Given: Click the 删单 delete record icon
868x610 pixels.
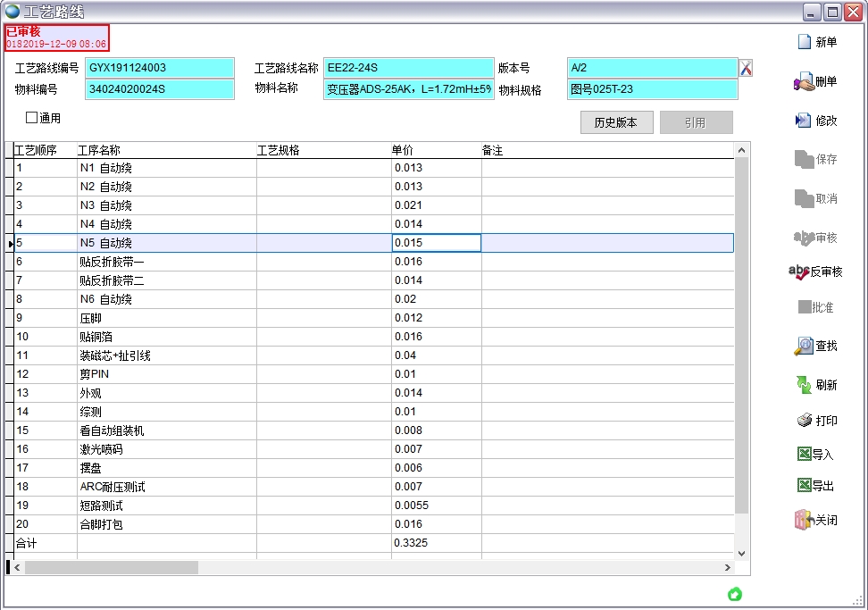Looking at the screenshot, I should pyautogui.click(x=804, y=82).
